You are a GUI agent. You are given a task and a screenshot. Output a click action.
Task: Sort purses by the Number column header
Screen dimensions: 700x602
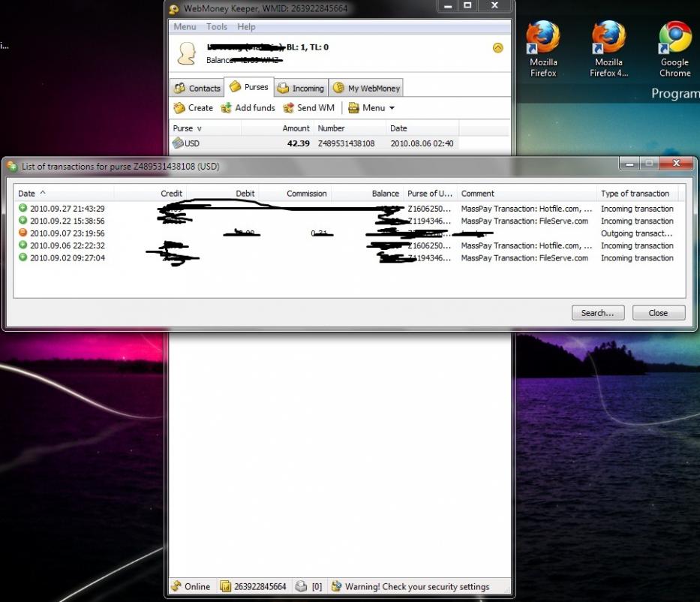[350, 128]
